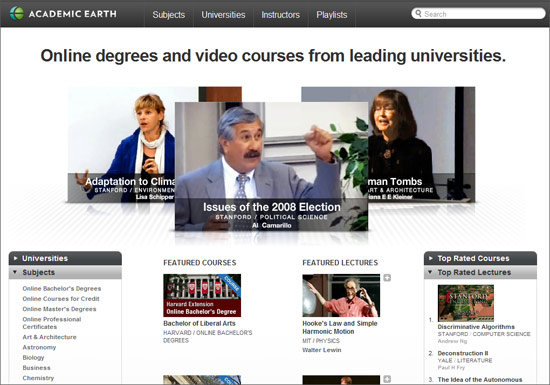Image resolution: width=550 pixels, height=385 pixels.
Task: Select Chemistry subject
Action: (38, 378)
